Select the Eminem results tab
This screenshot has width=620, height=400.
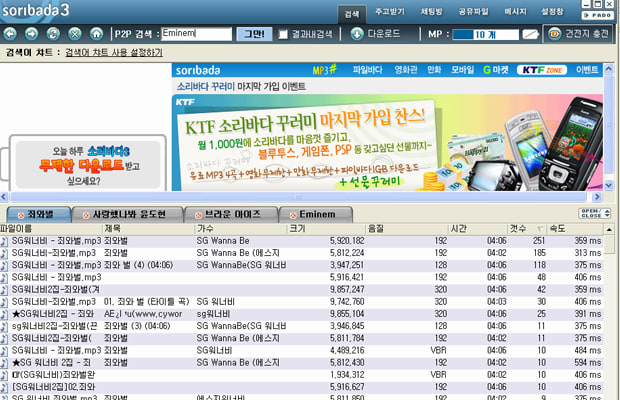coord(316,215)
